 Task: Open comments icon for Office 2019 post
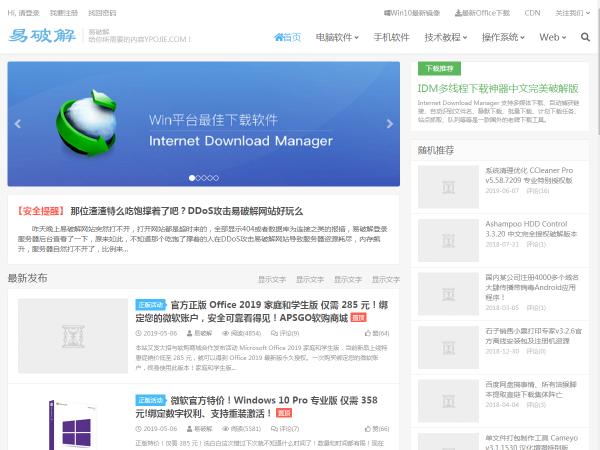[274, 333]
